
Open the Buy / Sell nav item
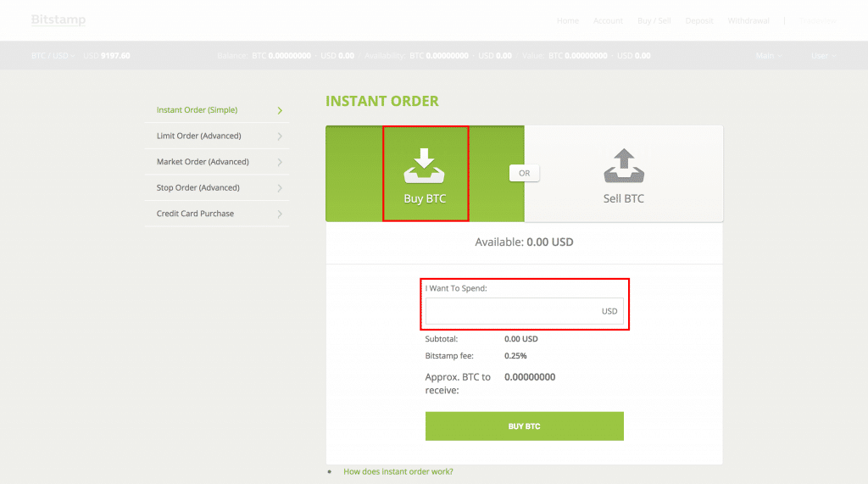(654, 20)
